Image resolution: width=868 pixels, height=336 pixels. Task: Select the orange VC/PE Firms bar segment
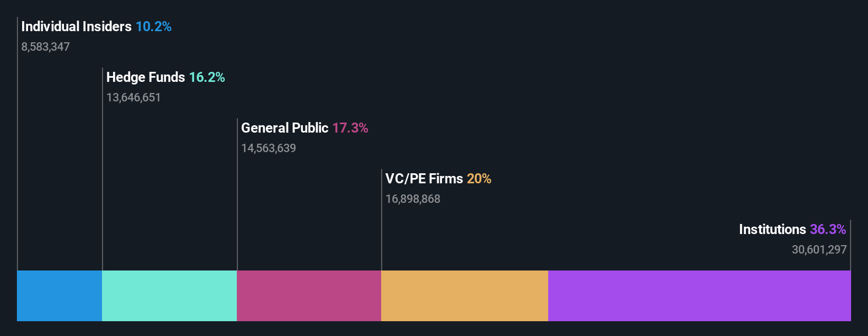[464, 296]
